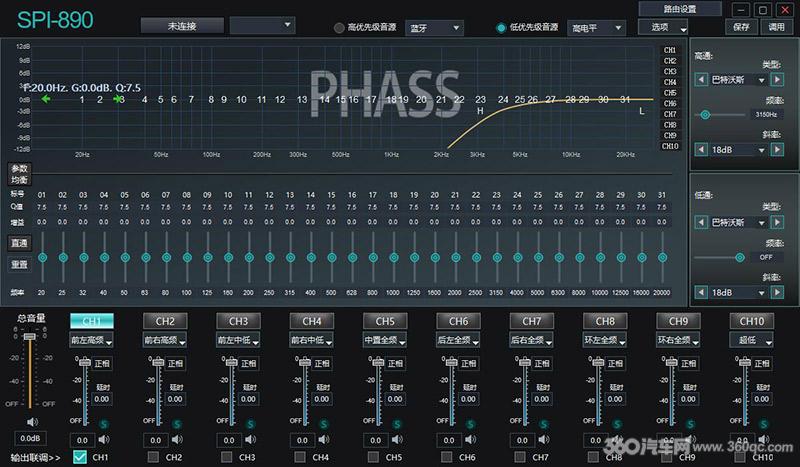Click high-pass filter type right arrow
Viewport: 800px width, 467px height.
coord(777,80)
